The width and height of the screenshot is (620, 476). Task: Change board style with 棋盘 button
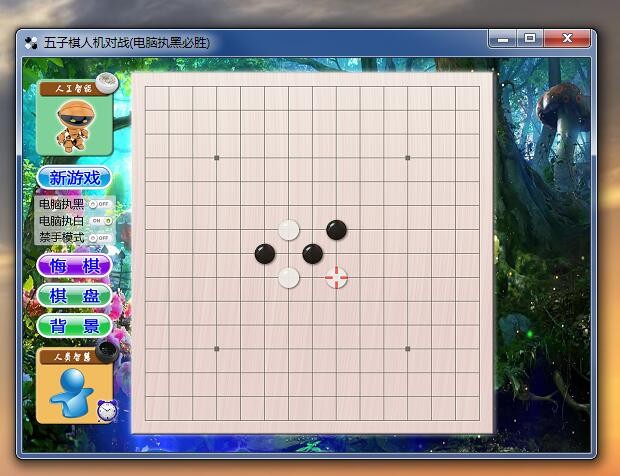74,296
